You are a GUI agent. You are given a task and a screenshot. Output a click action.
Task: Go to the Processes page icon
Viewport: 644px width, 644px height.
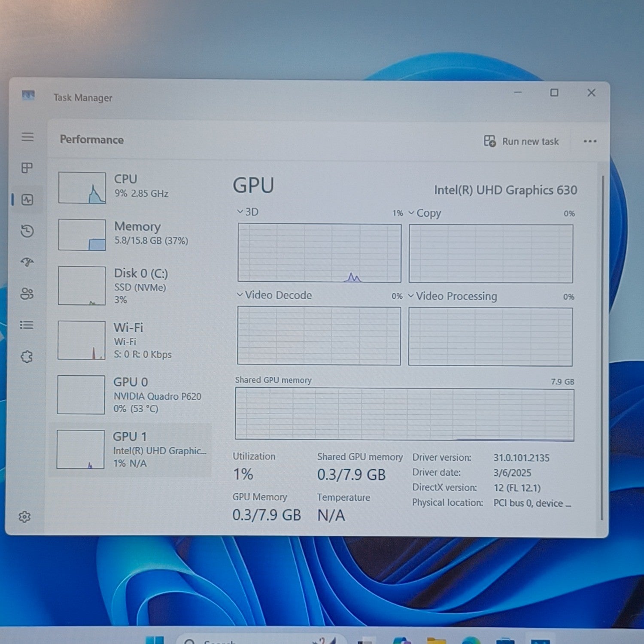click(x=27, y=168)
